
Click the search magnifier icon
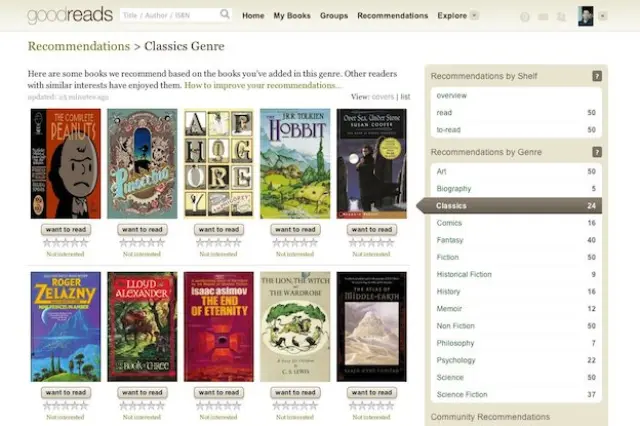tap(224, 15)
